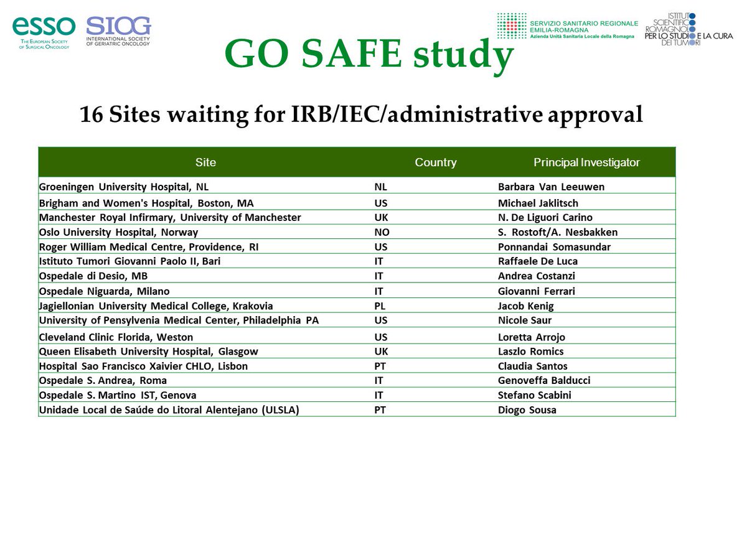Click investigator Genoveffa Balducci
The width and height of the screenshot is (747, 560).
tap(544, 380)
